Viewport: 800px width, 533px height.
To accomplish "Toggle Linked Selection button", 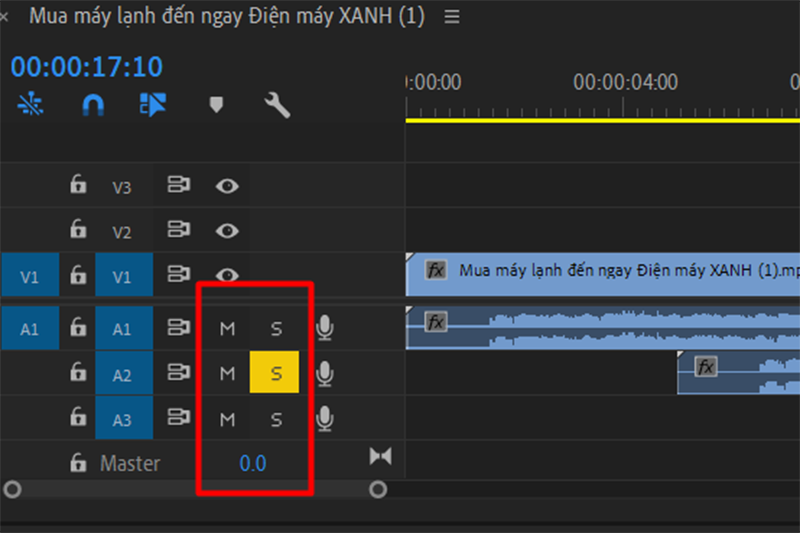I will 153,105.
